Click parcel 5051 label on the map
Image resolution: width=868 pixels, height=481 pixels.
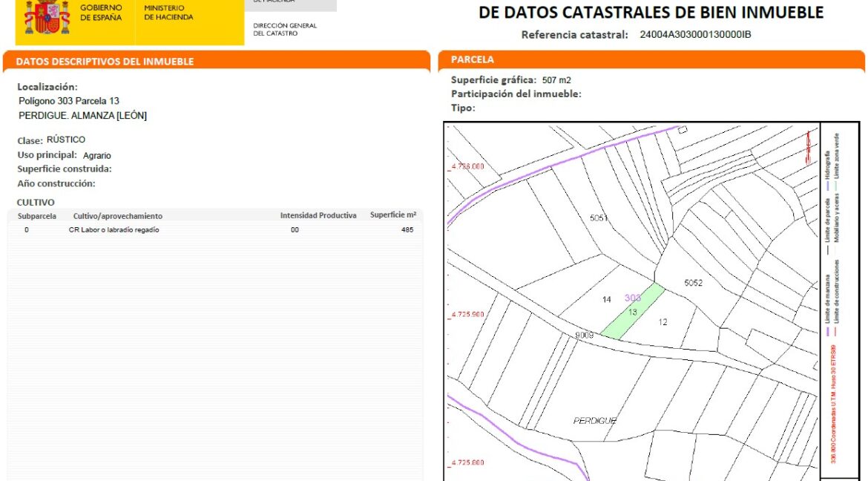599,218
